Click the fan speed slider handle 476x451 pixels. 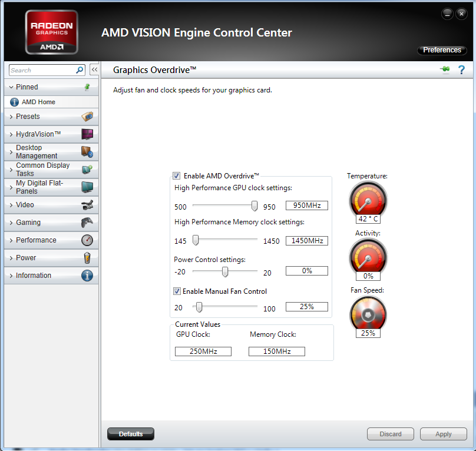(199, 307)
